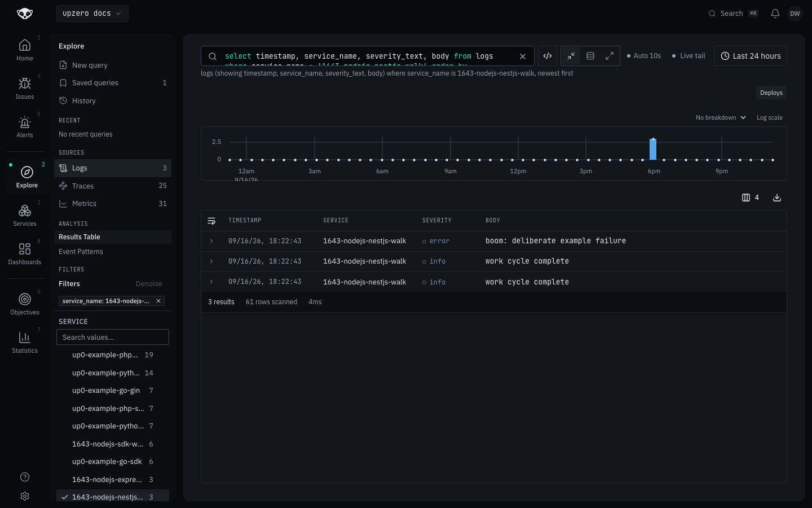The image size is (812, 508).
Task: Download the results via download icon
Action: click(777, 198)
